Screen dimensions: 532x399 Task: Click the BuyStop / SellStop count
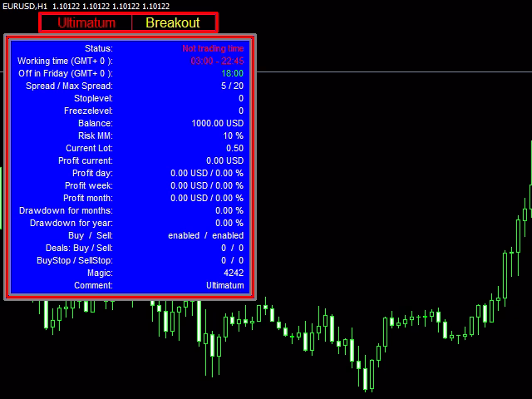pyautogui.click(x=233, y=260)
